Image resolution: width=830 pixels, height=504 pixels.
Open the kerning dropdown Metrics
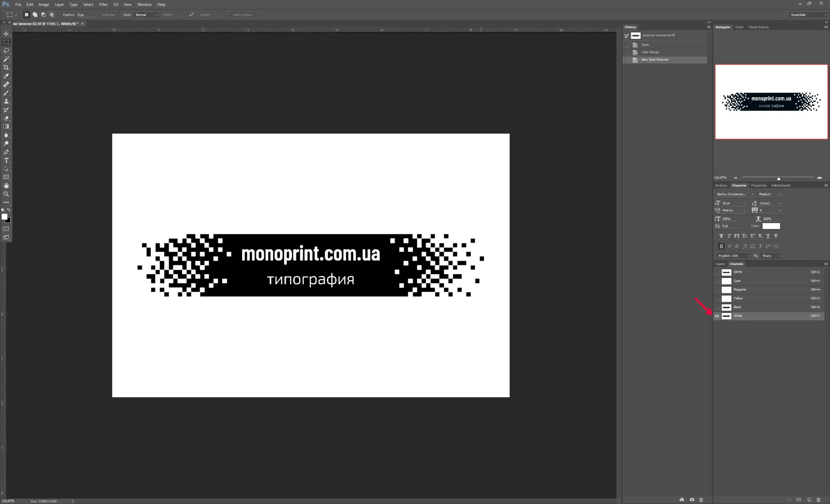(x=734, y=211)
